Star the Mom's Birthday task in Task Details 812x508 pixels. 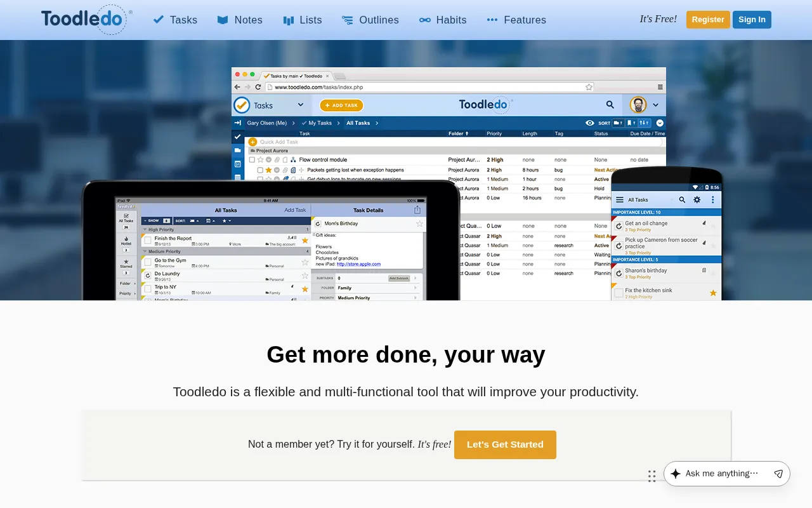pos(419,224)
